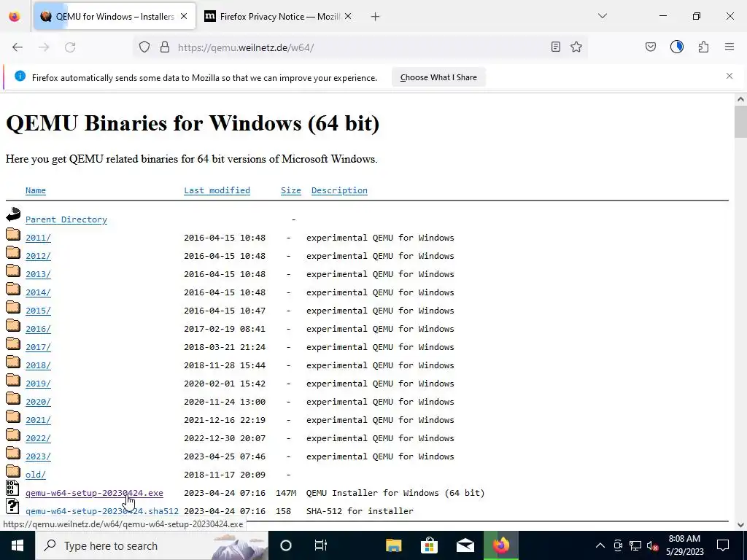Open Task View icon on taskbar
747x560 pixels.
click(321, 545)
